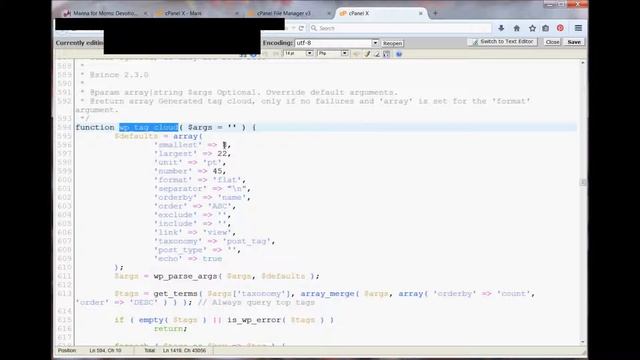The image size is (640, 360).
Task: Open the browser downloads arrow icon
Action: point(501,28)
